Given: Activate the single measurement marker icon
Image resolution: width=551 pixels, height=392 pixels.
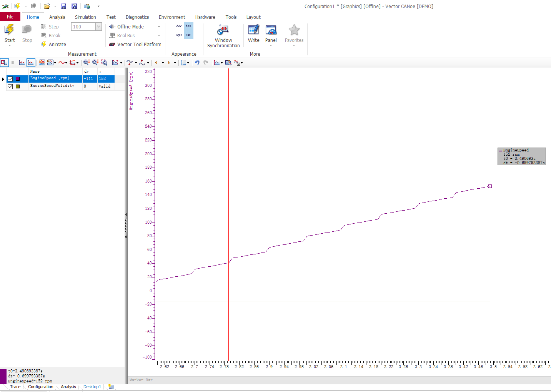Looking at the screenshot, I should (22, 63).
